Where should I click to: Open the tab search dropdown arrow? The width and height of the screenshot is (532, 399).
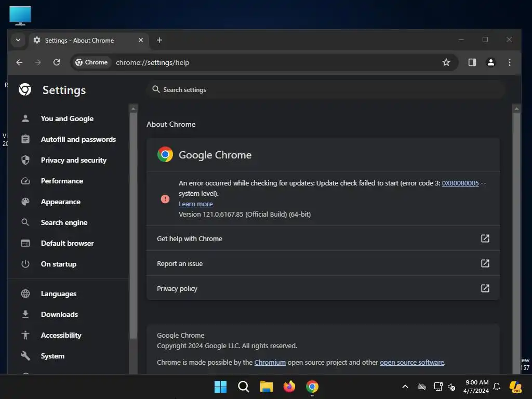point(18,40)
